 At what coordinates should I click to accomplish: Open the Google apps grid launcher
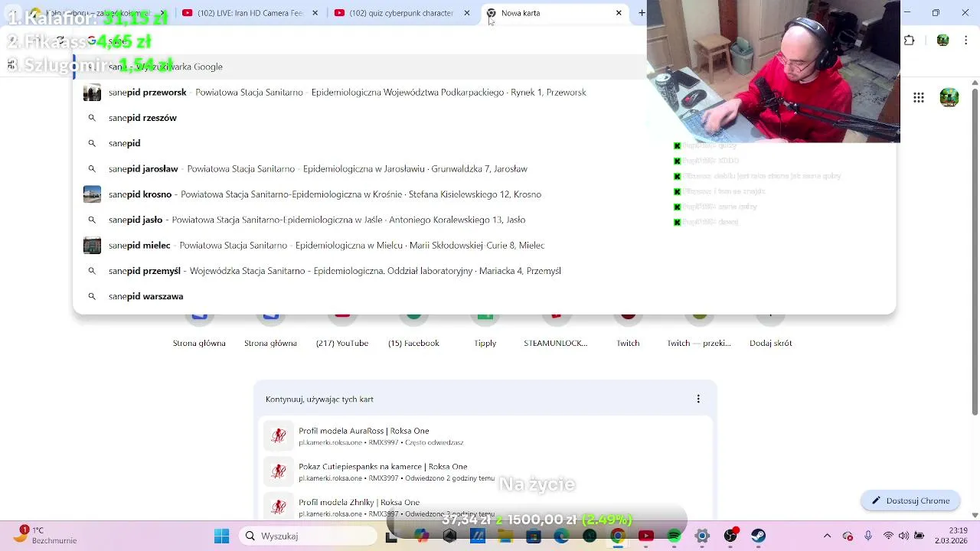pyautogui.click(x=919, y=97)
